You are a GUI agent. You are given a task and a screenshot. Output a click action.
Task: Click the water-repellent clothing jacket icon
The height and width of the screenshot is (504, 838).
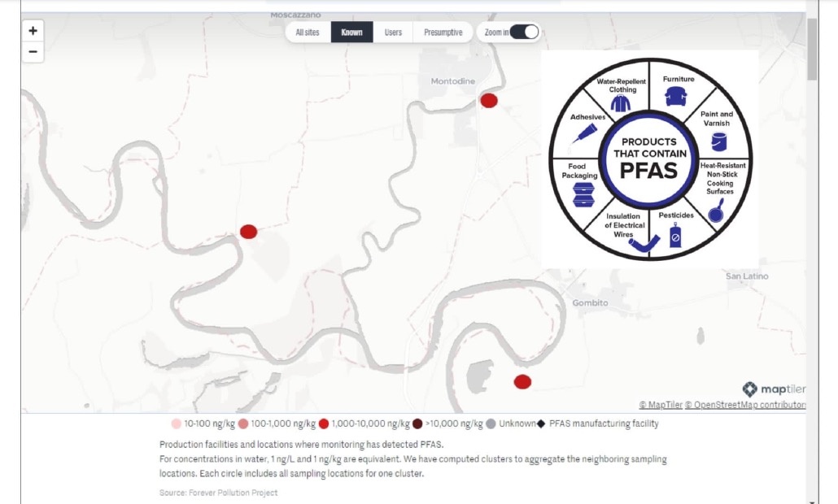621,103
